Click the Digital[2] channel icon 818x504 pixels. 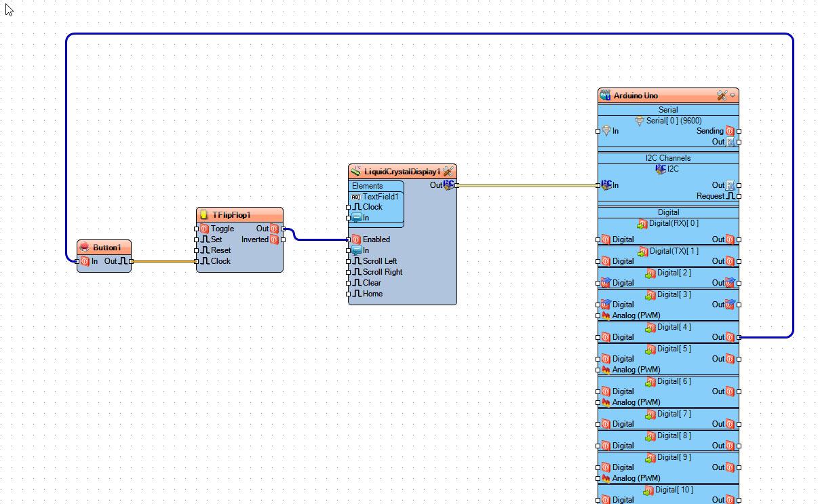(x=651, y=273)
